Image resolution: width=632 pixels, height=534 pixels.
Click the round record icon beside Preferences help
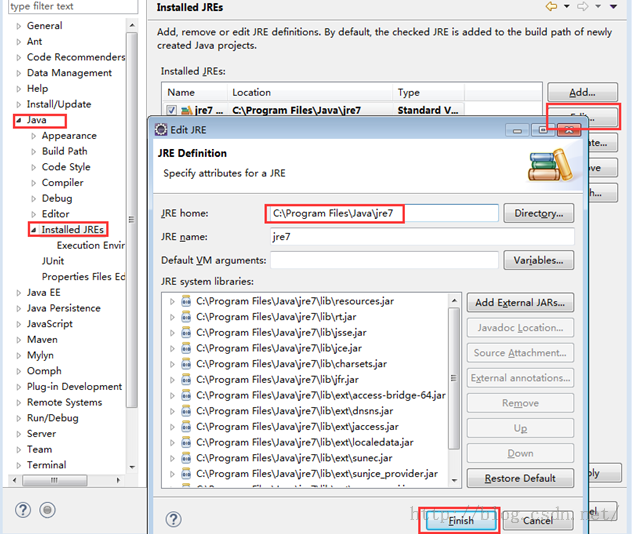click(x=47, y=510)
